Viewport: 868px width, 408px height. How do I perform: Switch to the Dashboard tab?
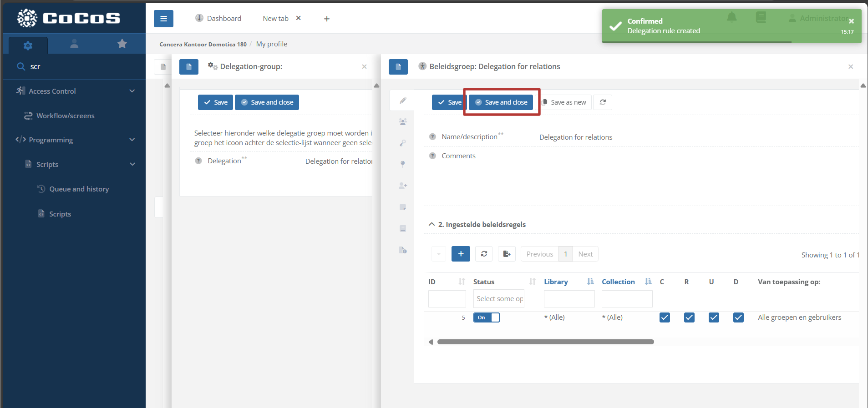(x=218, y=19)
